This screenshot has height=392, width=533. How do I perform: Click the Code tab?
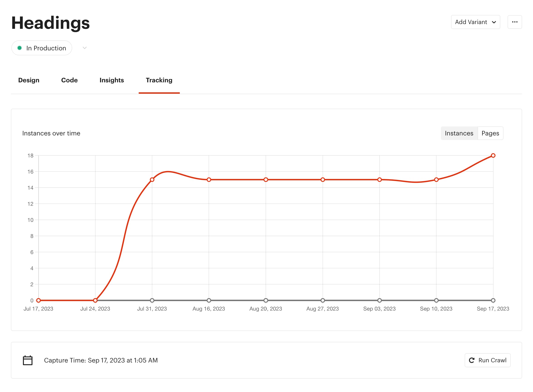69,80
